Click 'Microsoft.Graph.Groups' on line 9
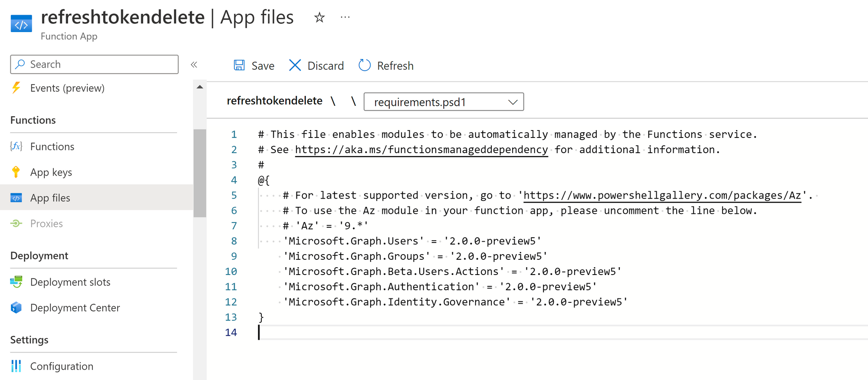Screen dimensions: 868x380 click(x=356, y=256)
